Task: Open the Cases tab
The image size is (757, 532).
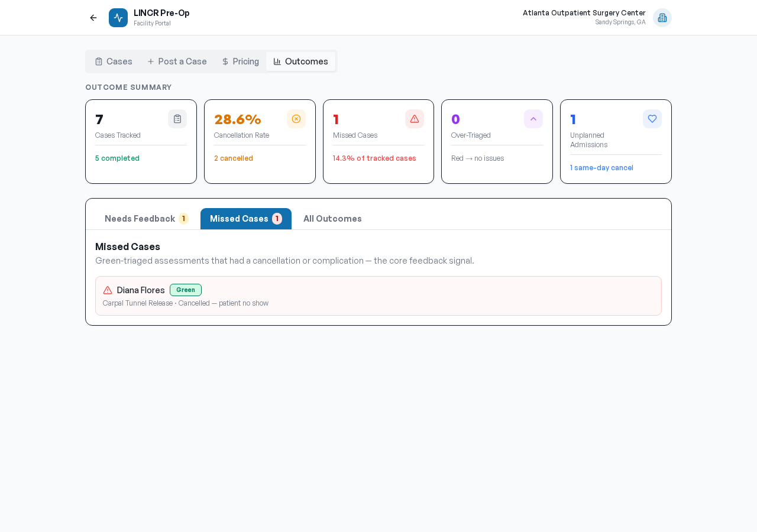Action: point(114,61)
